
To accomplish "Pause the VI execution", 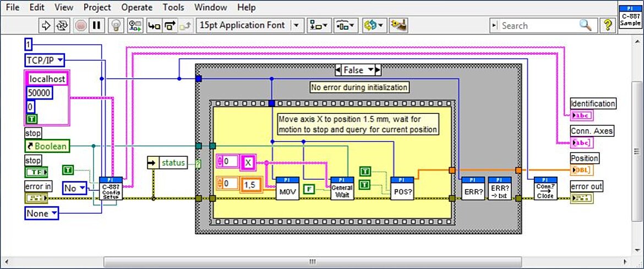I will [96, 25].
